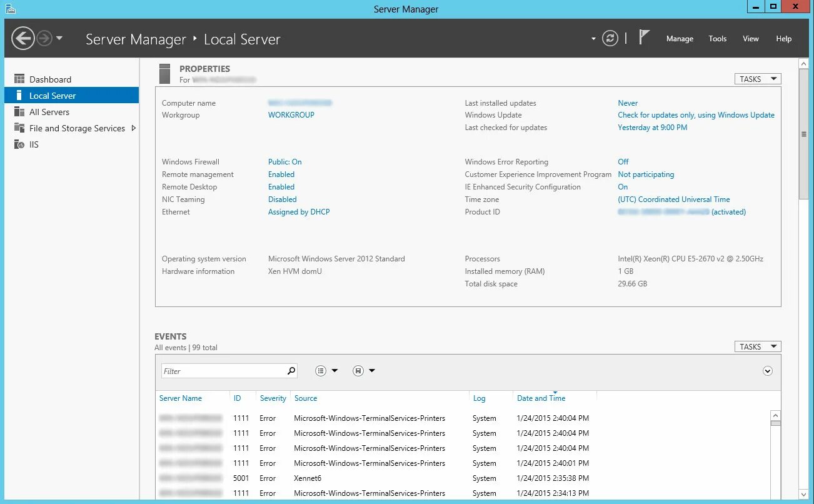This screenshot has width=814, height=504.
Task: Click into the events Filter field
Action: pos(223,371)
